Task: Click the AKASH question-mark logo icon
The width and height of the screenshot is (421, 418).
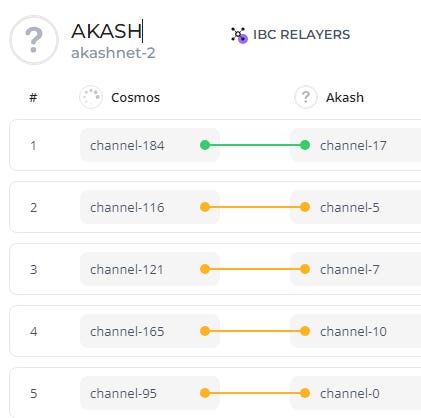Action: pyautogui.click(x=34, y=40)
